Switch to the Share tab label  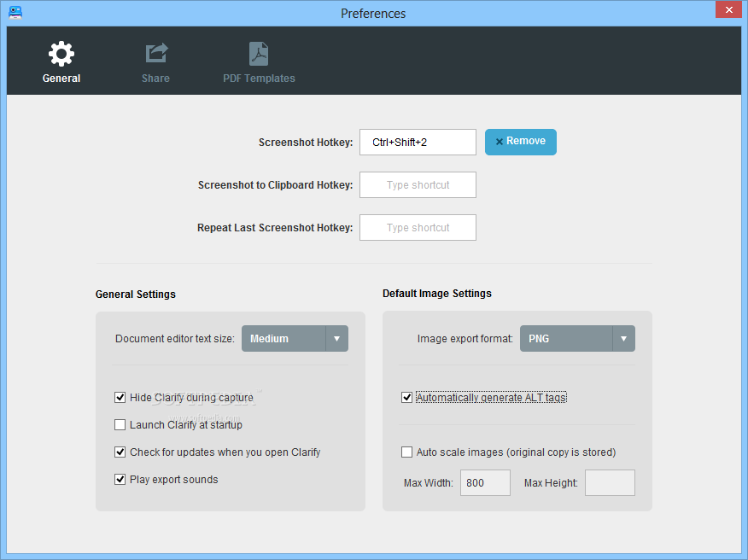click(x=155, y=79)
